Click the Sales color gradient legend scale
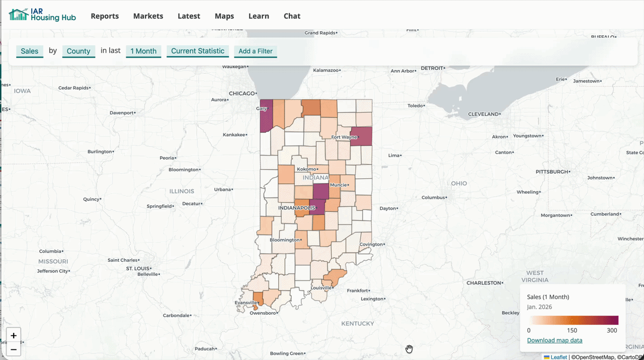The height and width of the screenshot is (360, 644). tap(574, 320)
